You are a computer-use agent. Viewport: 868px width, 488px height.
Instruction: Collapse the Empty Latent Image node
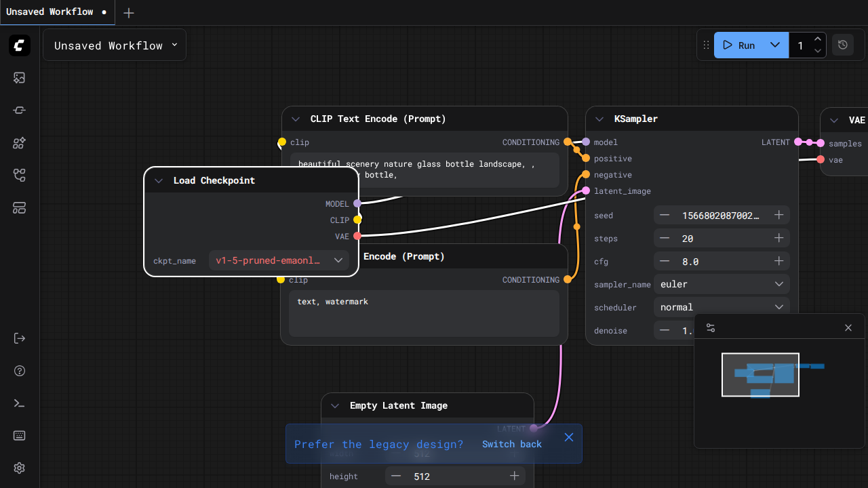(x=335, y=406)
